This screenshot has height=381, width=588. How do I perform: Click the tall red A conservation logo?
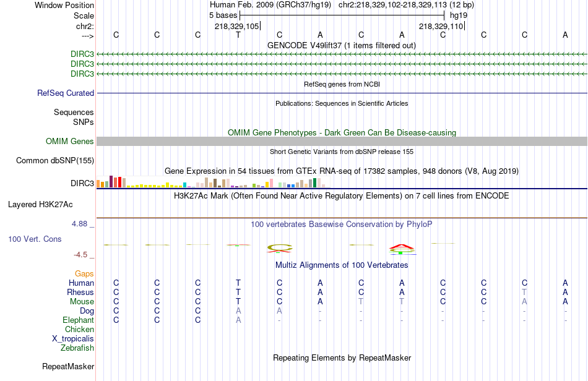(402, 247)
